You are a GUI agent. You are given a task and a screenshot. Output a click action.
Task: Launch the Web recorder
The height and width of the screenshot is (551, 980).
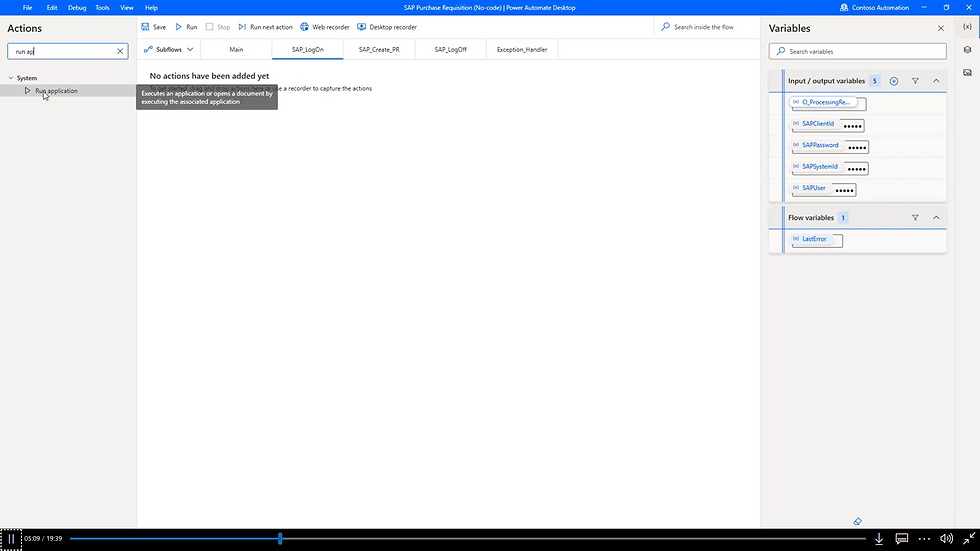[325, 27]
